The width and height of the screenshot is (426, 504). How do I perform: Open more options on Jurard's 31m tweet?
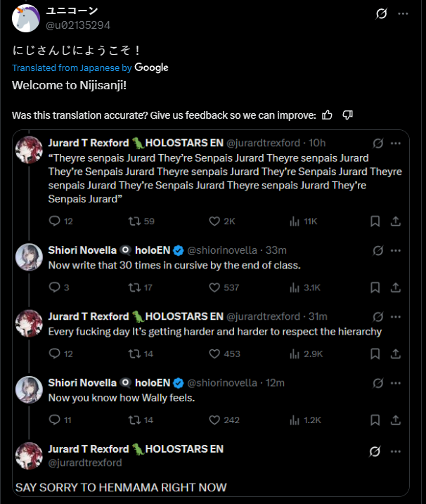396,316
